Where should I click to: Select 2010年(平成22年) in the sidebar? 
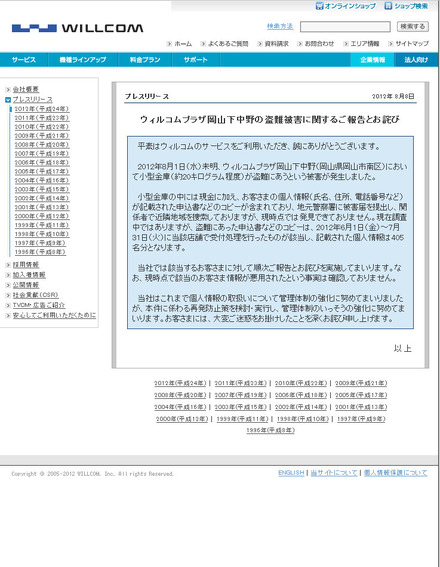coord(42,127)
